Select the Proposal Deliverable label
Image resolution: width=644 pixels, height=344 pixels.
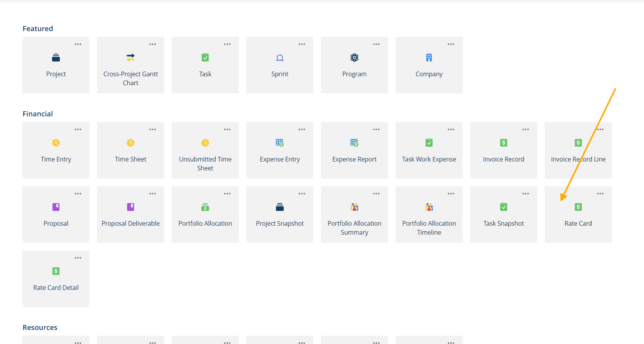131,223
